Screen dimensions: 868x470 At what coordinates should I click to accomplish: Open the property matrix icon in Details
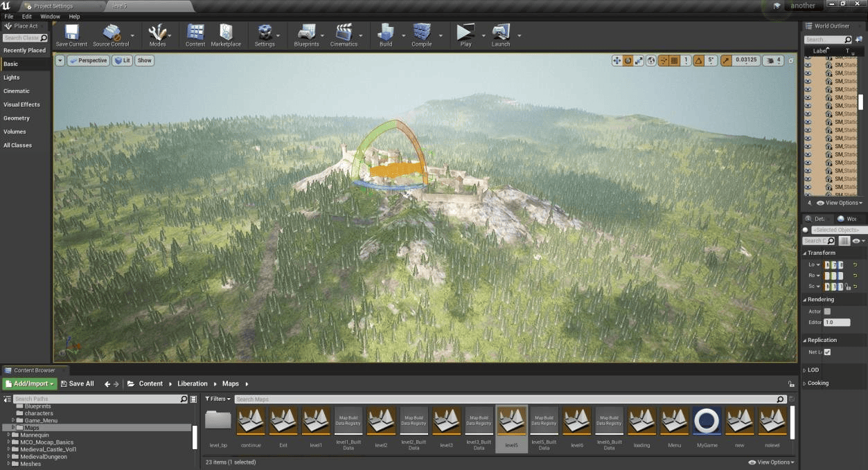click(x=844, y=241)
